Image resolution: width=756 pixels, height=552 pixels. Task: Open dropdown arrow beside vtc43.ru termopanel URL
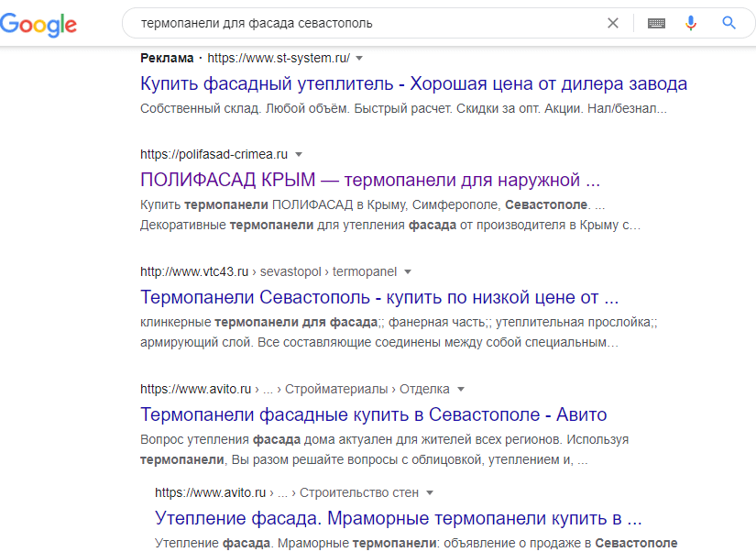coord(408,272)
